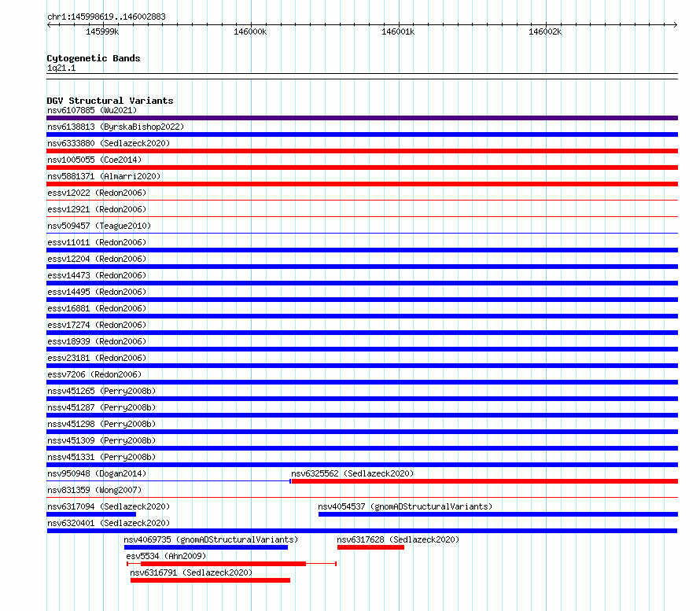Select essv12921 (Redon2006) variant

pyautogui.click(x=97, y=209)
